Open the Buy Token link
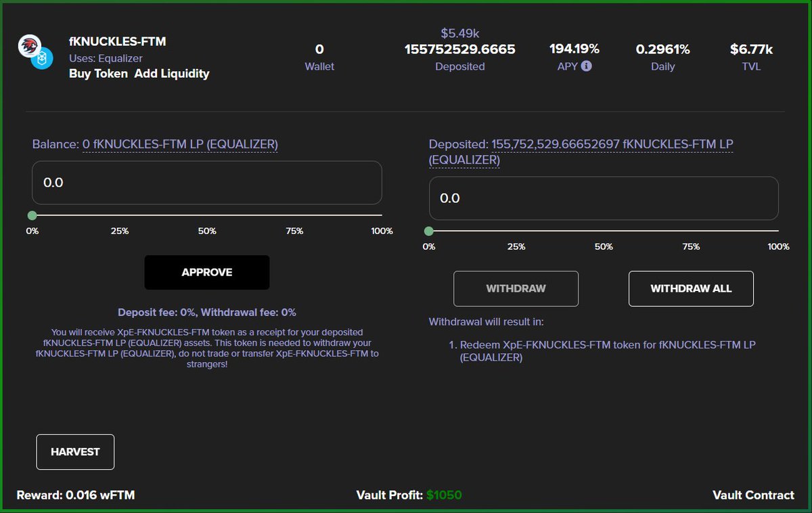Screen dimensions: 812x513 (x=98, y=73)
